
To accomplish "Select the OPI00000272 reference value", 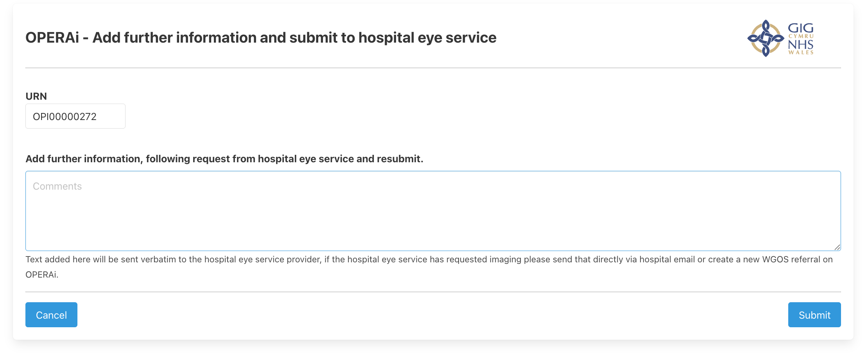I will tap(65, 117).
